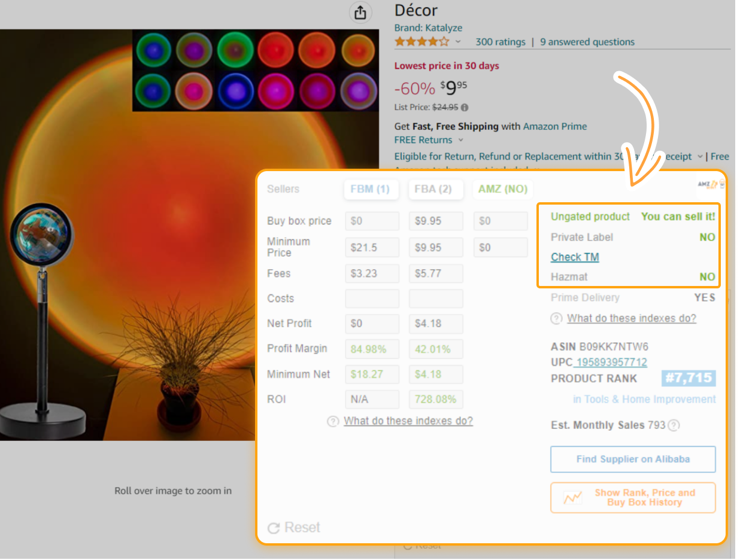Open 'in Tools & Home Improvement' category link

644,399
